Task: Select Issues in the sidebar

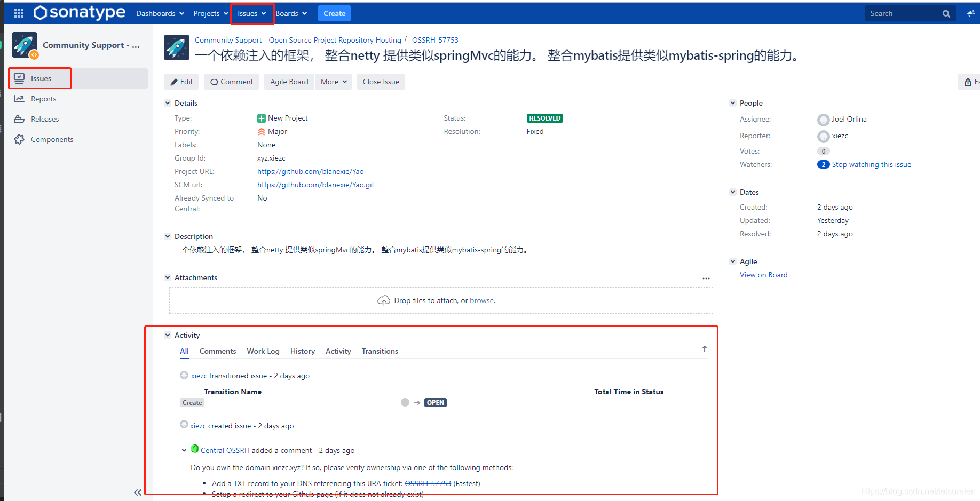Action: (78, 78)
